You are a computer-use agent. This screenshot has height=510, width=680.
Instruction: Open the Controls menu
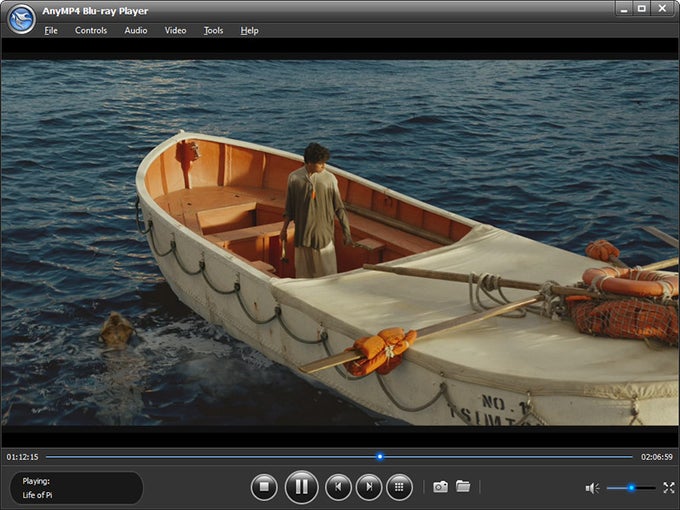pos(91,30)
